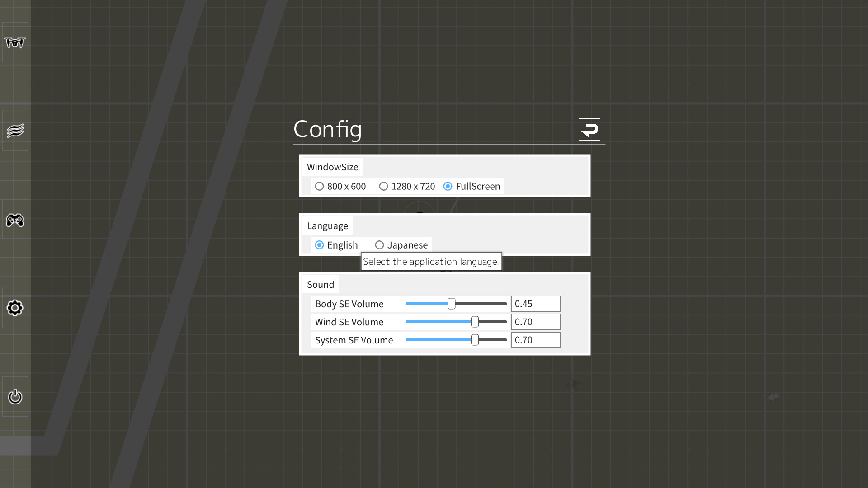The height and width of the screenshot is (488, 868).
Task: Click the WindowSize section label
Action: pos(332,167)
